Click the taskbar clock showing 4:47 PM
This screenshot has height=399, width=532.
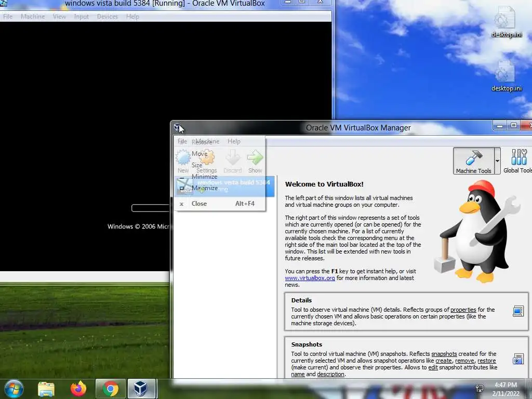(x=506, y=389)
